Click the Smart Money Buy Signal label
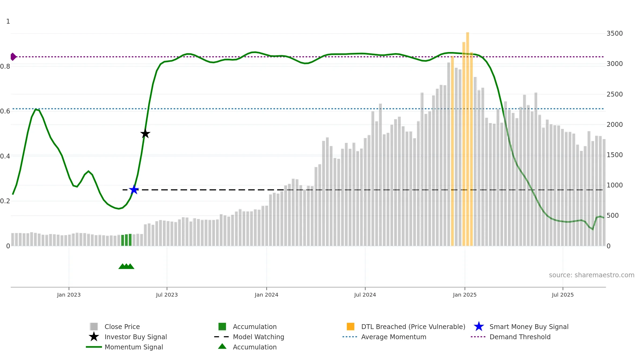The image size is (644, 362). 529,327
